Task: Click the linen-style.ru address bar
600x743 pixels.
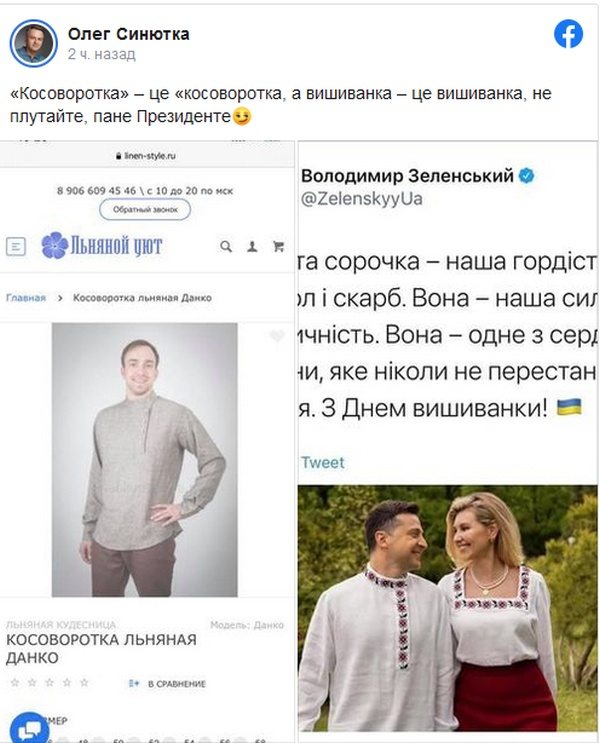Action: pyautogui.click(x=145, y=155)
